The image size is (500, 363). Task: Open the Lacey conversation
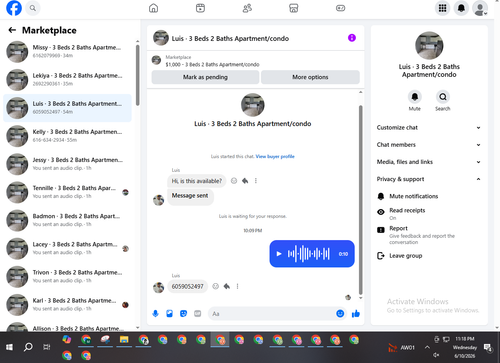click(68, 249)
